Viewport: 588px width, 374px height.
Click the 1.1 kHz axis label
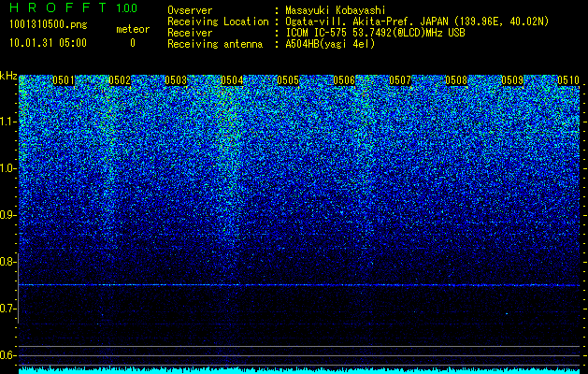[7, 122]
